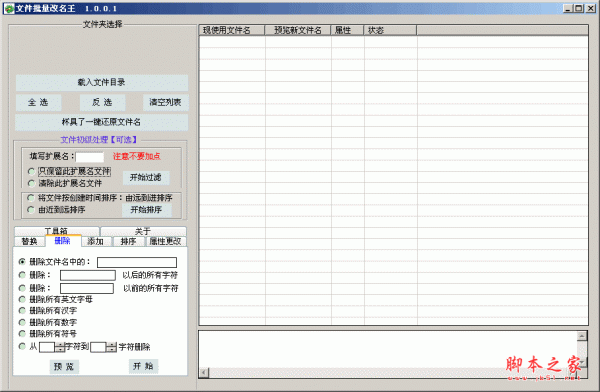Open the 关于 tab
Viewport: 600px width, 392px height.
tap(143, 231)
